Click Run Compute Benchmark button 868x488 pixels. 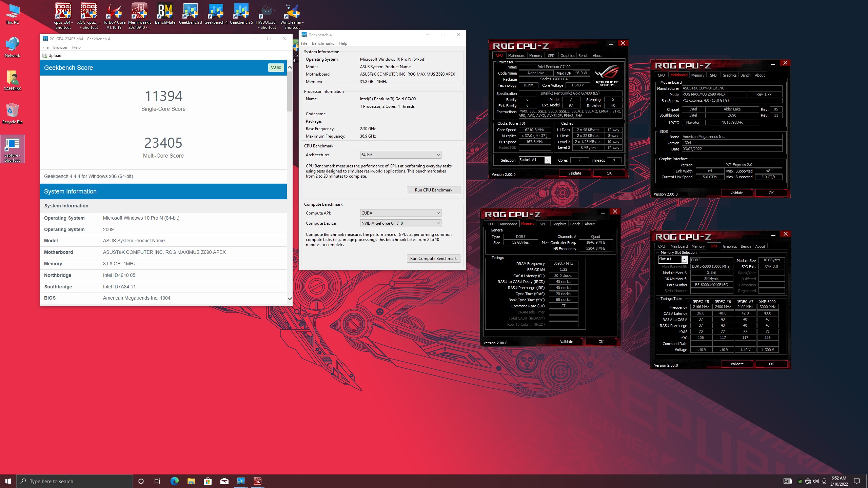click(x=433, y=259)
